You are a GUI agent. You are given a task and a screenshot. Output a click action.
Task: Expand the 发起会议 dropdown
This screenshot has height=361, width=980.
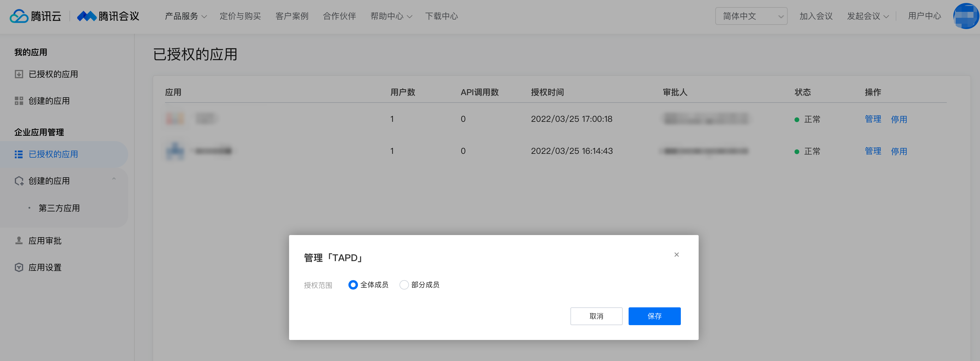868,16
